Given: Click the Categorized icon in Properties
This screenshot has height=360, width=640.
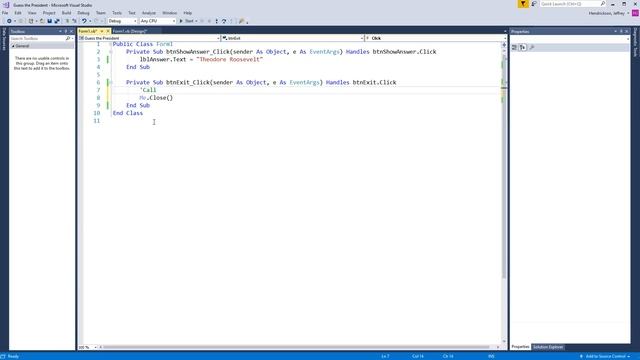Looking at the screenshot, I should click(x=515, y=48).
